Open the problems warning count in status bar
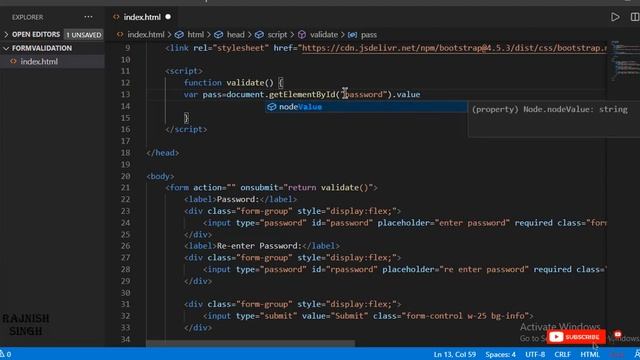Viewport: 640px width, 360px height. 6,354
